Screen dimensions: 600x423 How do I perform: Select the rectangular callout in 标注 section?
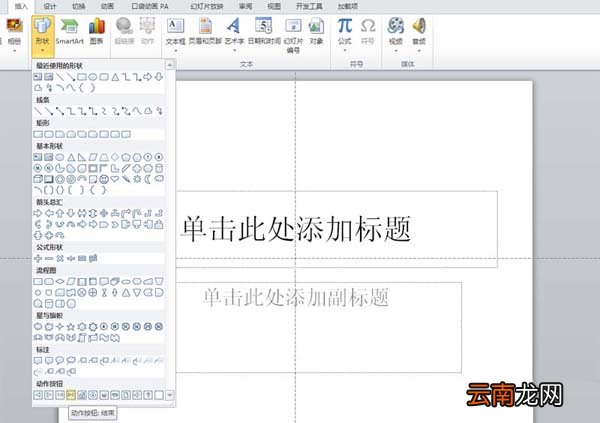[x=38, y=361]
